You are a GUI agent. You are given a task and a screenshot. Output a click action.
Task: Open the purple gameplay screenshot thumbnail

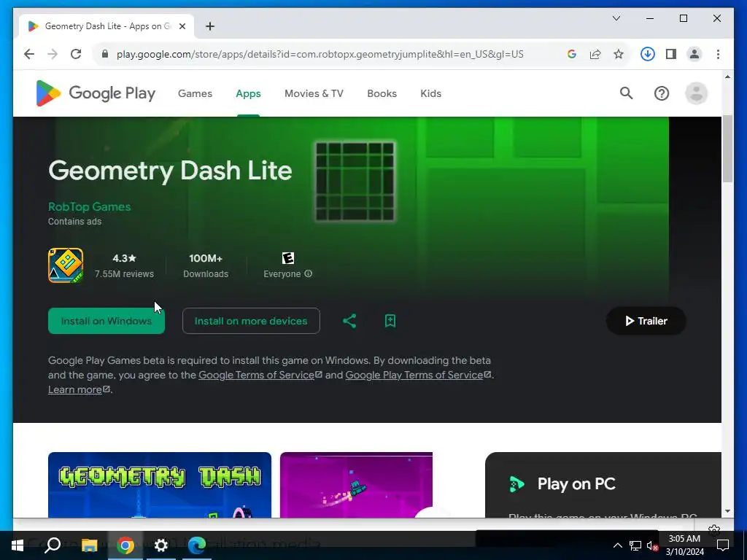[x=356, y=485]
